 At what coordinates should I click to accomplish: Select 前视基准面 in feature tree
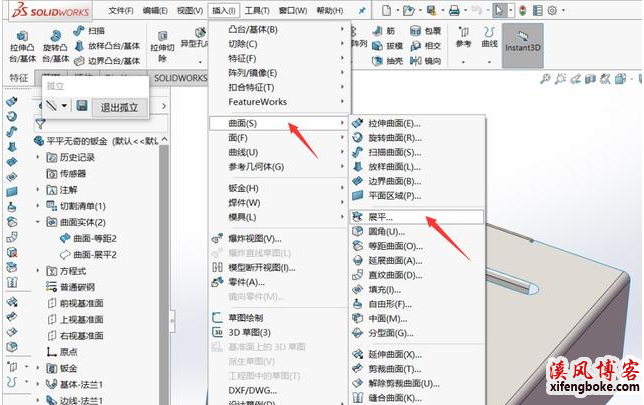pyautogui.click(x=75, y=303)
